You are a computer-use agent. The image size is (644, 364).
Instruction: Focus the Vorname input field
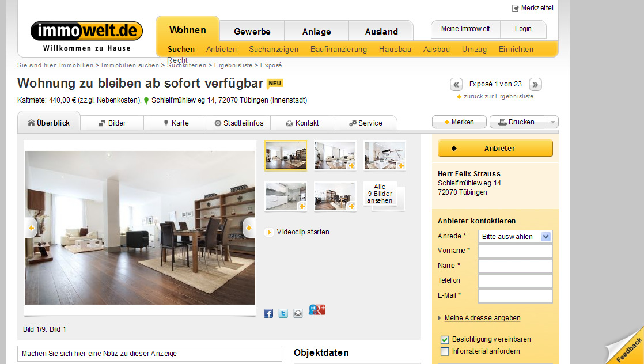click(515, 251)
